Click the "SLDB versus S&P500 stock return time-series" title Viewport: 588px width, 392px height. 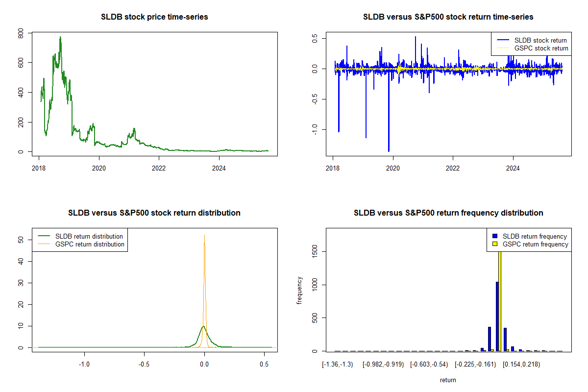[x=448, y=17]
